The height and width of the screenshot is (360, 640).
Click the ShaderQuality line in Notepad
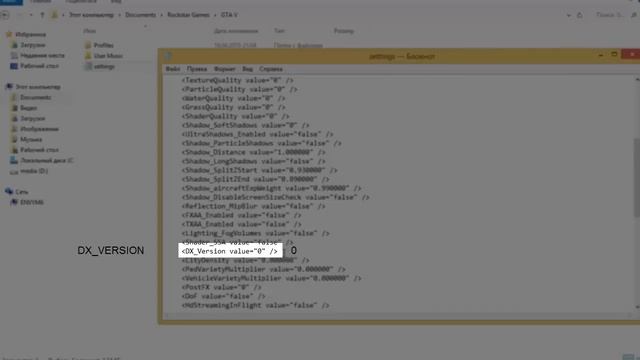(235, 116)
